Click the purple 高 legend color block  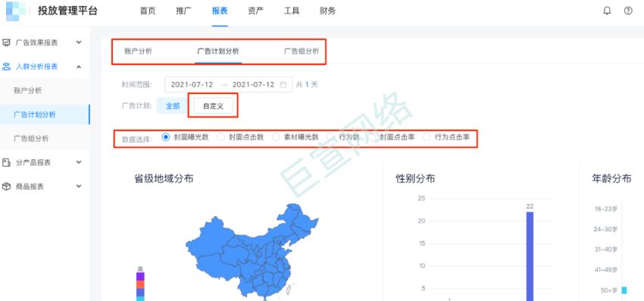(140, 276)
